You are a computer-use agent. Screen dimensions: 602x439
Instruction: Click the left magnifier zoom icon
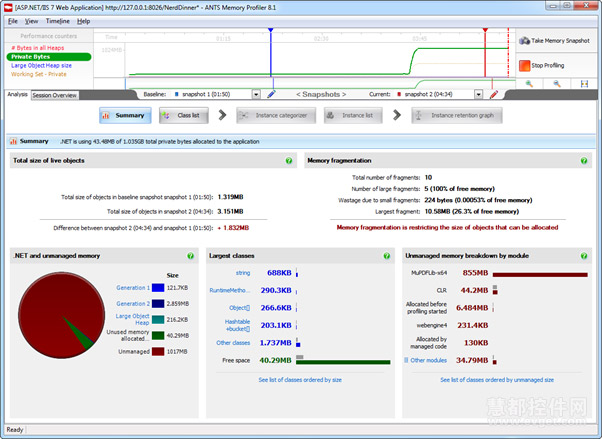529,83
